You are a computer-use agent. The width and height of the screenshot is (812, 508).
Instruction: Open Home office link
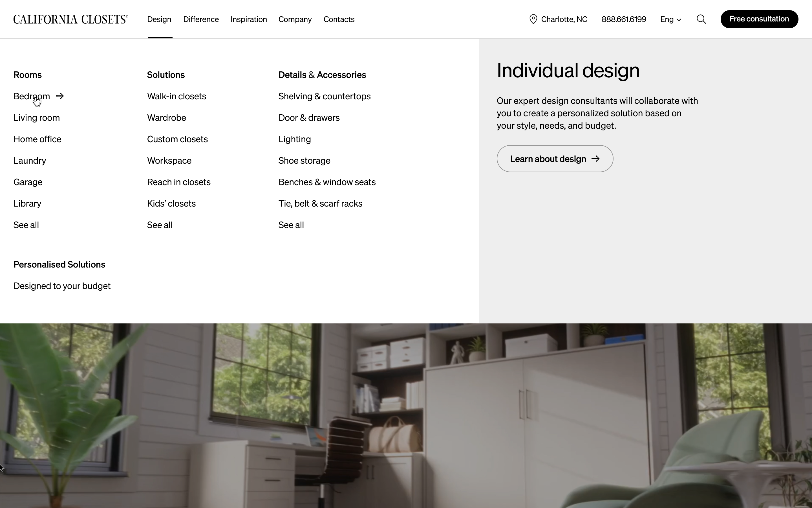(37, 139)
